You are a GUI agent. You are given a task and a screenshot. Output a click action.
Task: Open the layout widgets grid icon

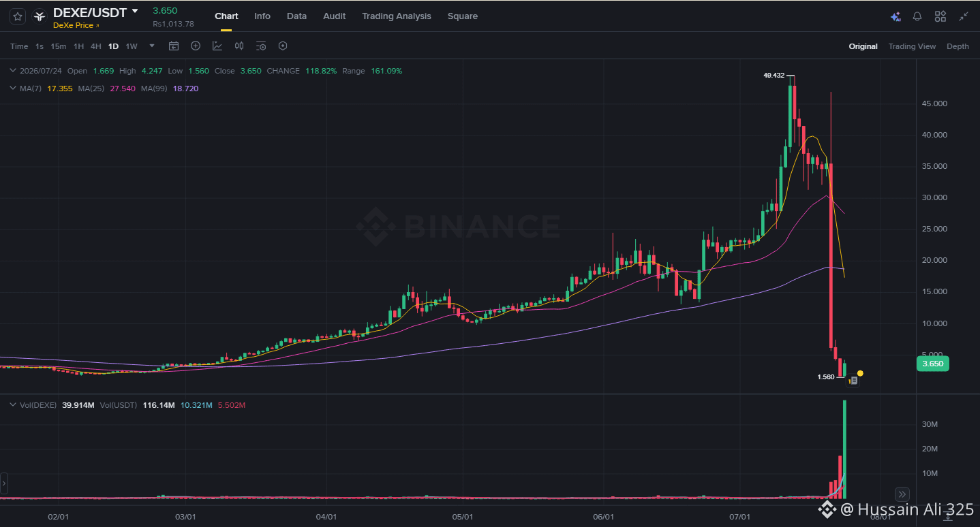point(940,16)
